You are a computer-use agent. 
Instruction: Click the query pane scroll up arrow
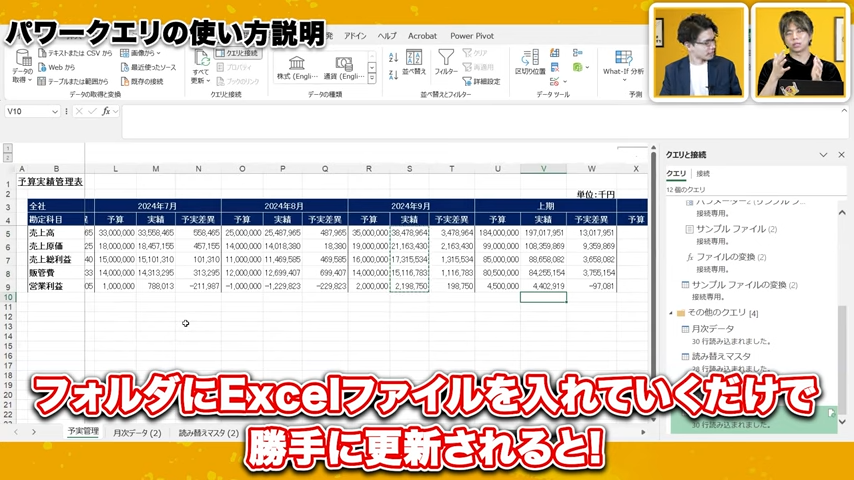(x=843, y=212)
